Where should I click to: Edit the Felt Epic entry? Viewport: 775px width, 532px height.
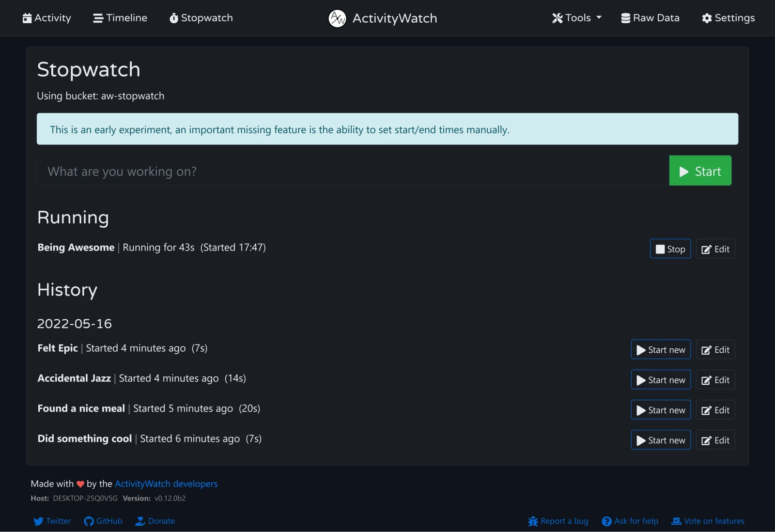[715, 350]
